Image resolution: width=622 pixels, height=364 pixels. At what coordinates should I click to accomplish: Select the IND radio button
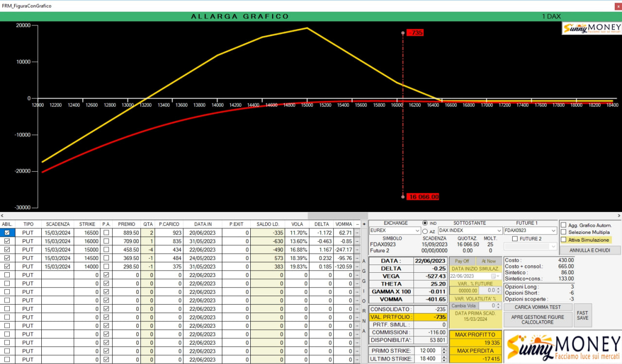[x=425, y=223]
